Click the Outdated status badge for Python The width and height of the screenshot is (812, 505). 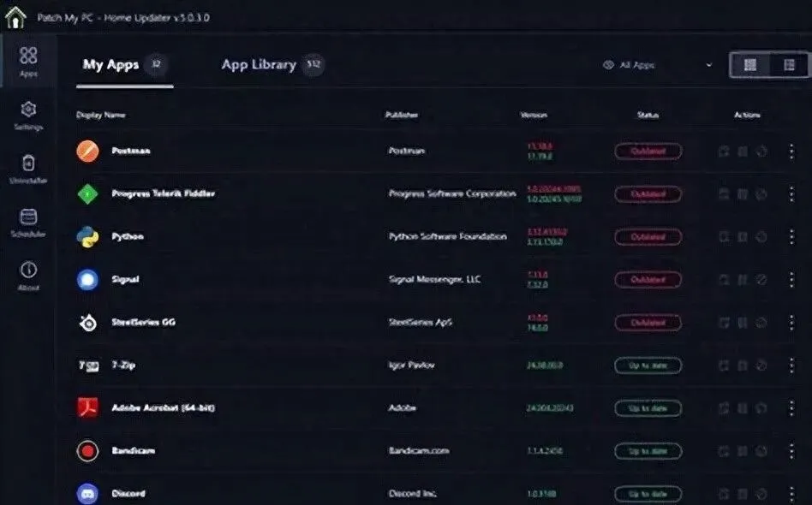pos(648,237)
